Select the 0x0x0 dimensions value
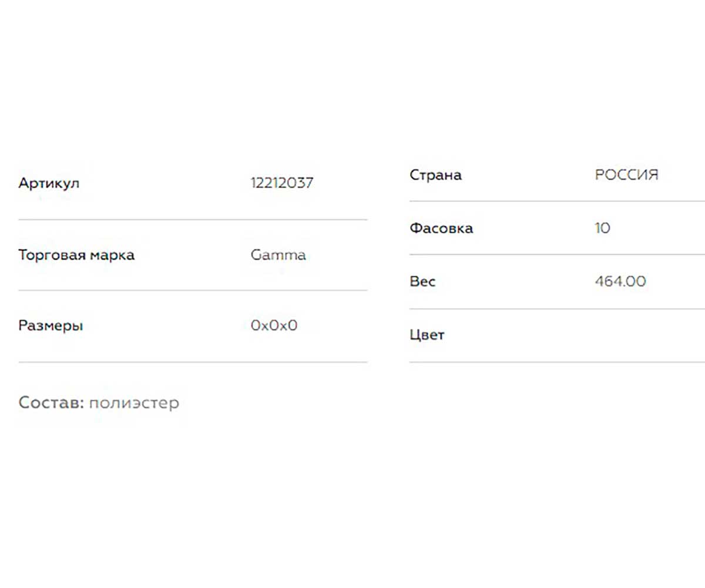The width and height of the screenshot is (705, 588). coord(274,325)
